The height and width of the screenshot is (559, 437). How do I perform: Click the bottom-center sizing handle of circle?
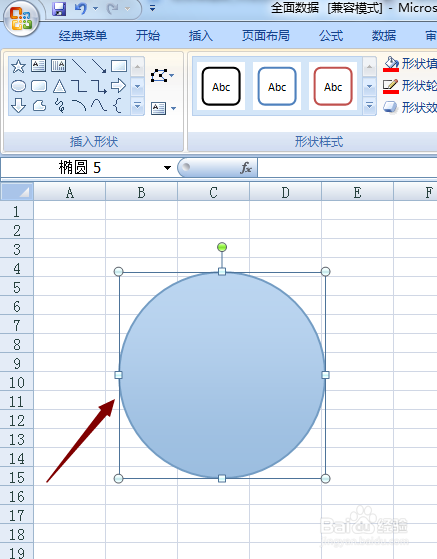(x=222, y=478)
